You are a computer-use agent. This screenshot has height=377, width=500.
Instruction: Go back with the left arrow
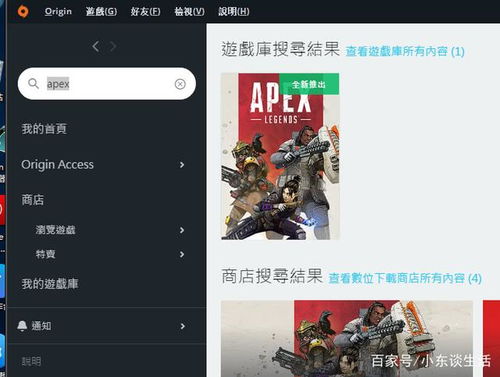96,46
